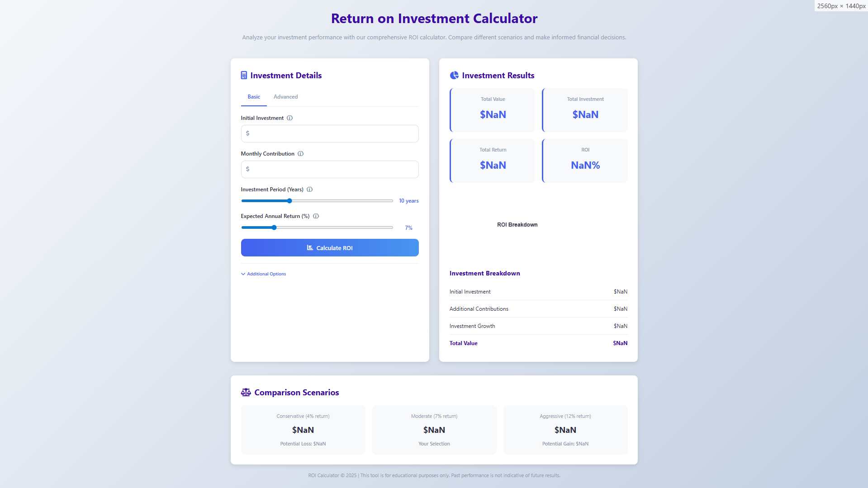Click the Expected Annual Return slider handle
The image size is (868, 488).
(274, 227)
